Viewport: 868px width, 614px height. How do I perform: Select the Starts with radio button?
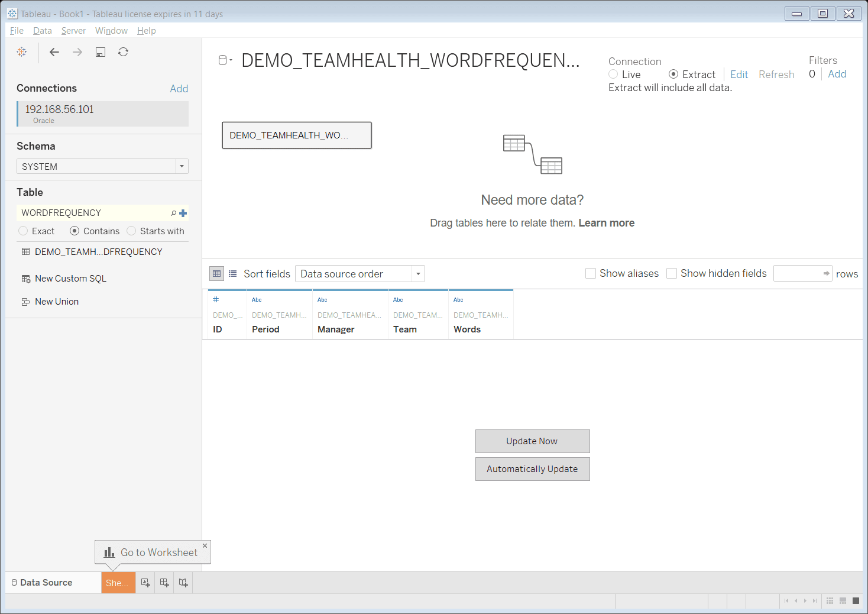[131, 231]
